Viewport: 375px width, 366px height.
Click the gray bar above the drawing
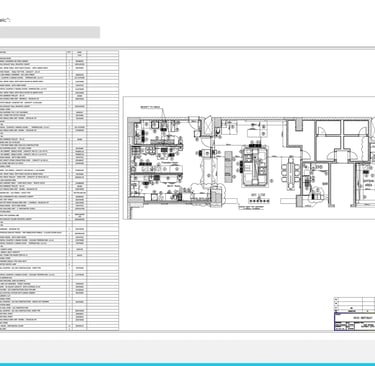(x=50, y=32)
